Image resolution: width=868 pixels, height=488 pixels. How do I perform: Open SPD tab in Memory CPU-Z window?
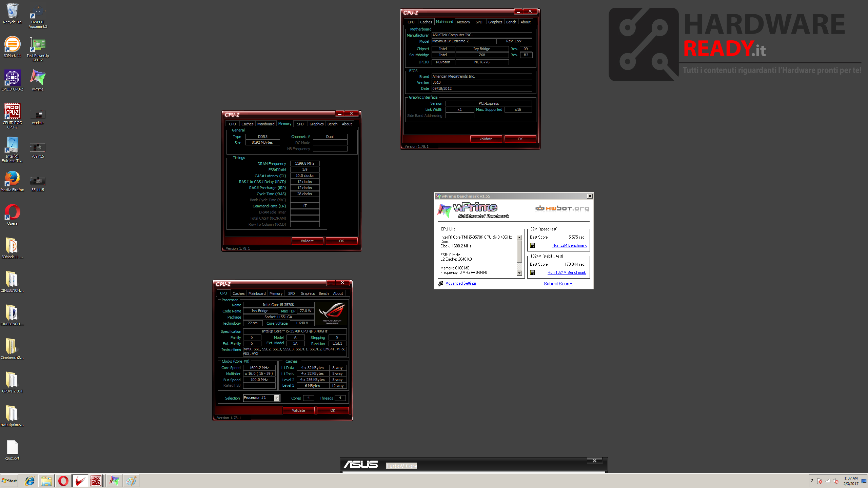pyautogui.click(x=300, y=124)
